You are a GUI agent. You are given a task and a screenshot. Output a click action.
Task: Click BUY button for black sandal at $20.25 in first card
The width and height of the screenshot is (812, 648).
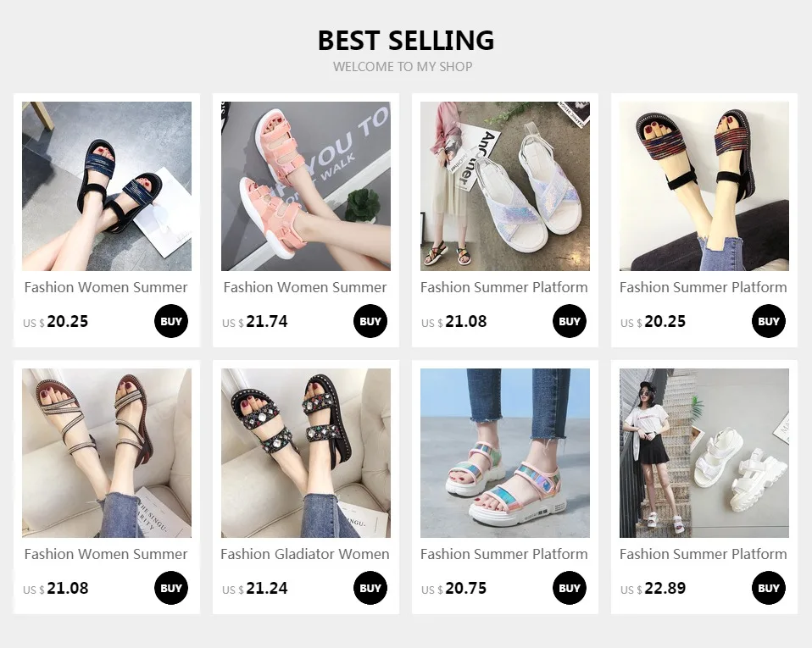pyautogui.click(x=171, y=321)
